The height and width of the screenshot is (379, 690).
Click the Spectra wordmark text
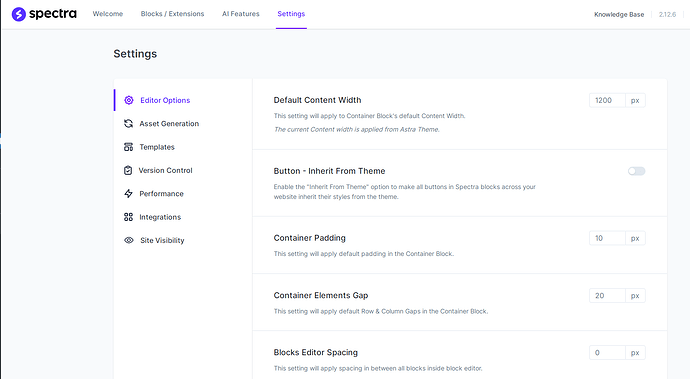(x=53, y=14)
